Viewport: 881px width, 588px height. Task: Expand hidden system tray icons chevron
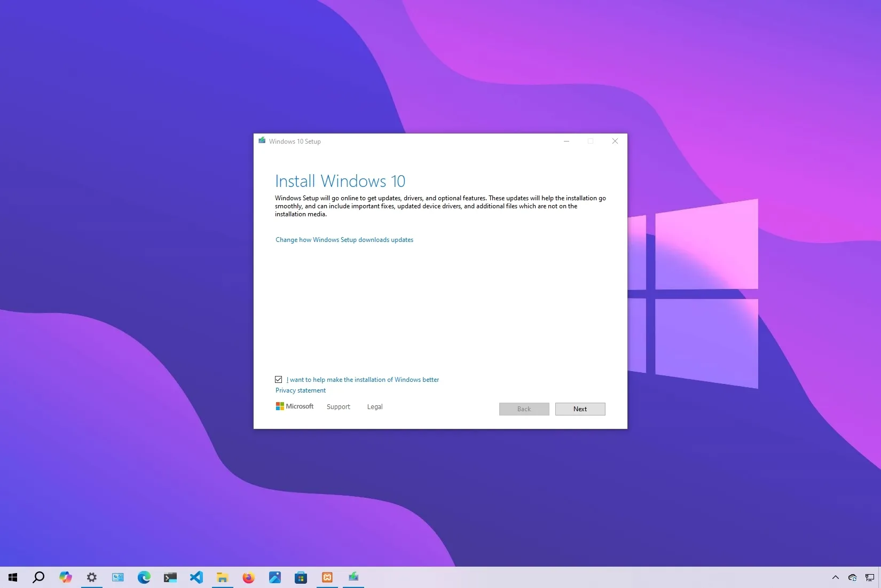[x=836, y=577]
